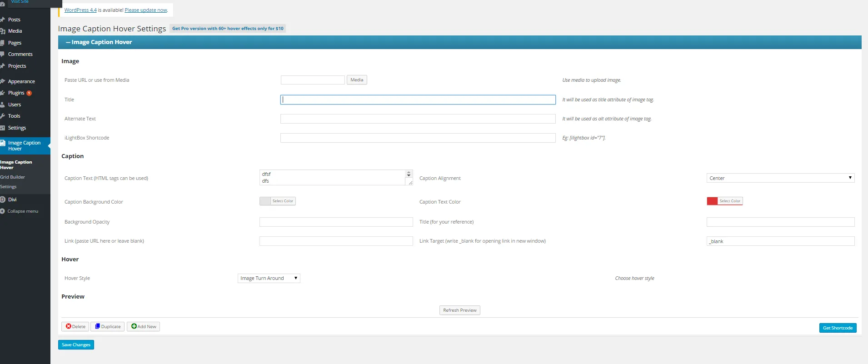Click Select Color for Caption Background

tap(283, 201)
